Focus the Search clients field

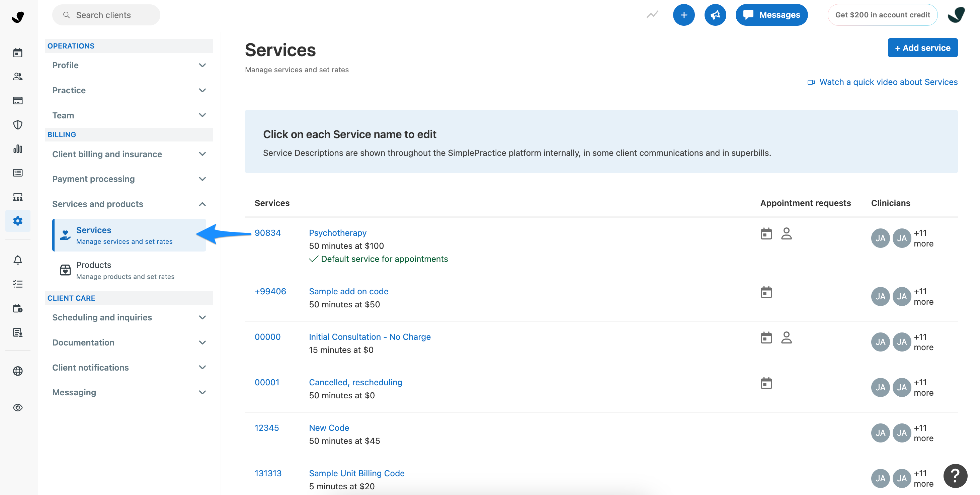click(x=106, y=15)
